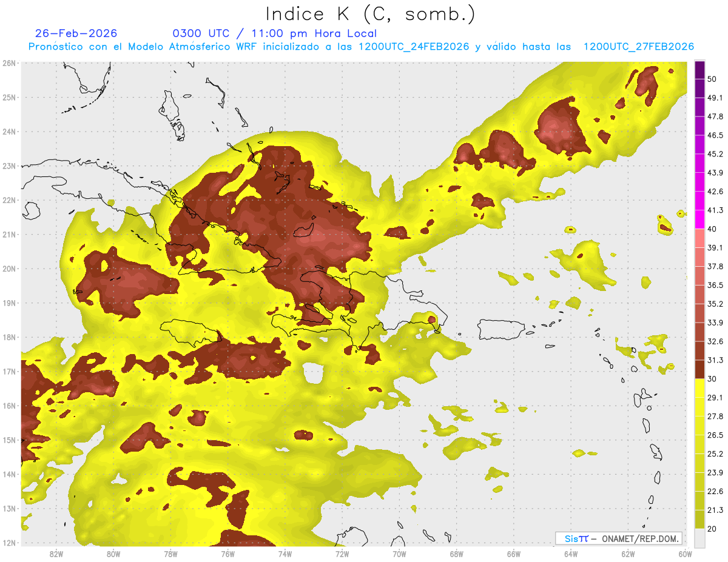Click the latitude label '24N'
The width and height of the screenshot is (728, 562).
[9, 132]
